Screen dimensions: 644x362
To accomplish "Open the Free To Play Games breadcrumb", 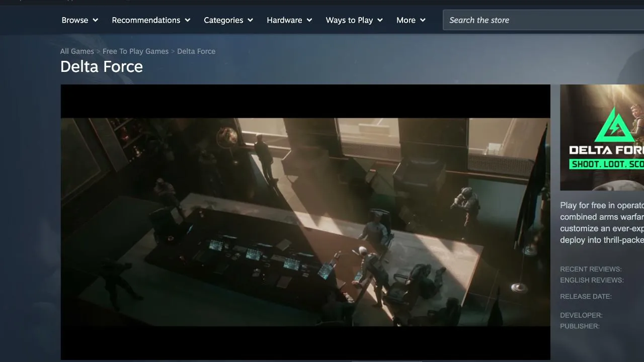I will 135,51.
